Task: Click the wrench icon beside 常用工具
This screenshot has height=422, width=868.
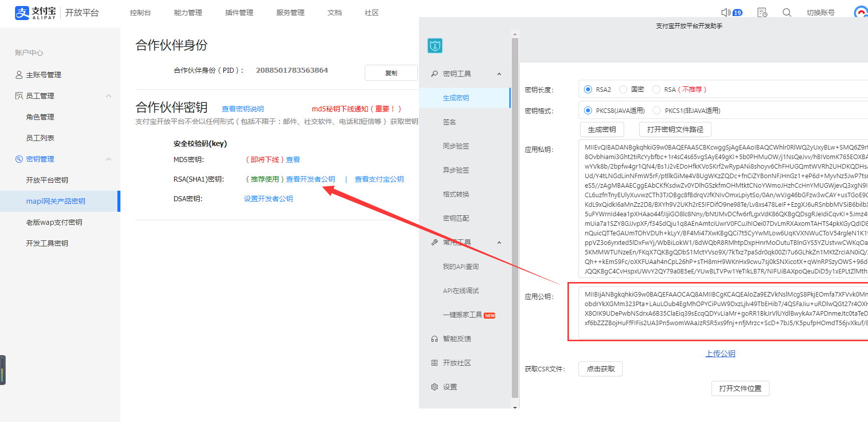Action: point(435,242)
